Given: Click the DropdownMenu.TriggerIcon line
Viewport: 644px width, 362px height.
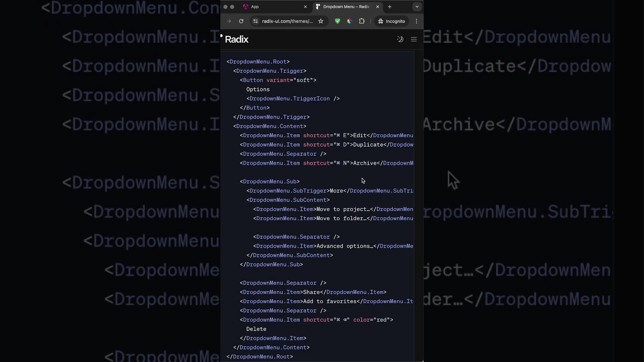Looking at the screenshot, I should (293, 99).
